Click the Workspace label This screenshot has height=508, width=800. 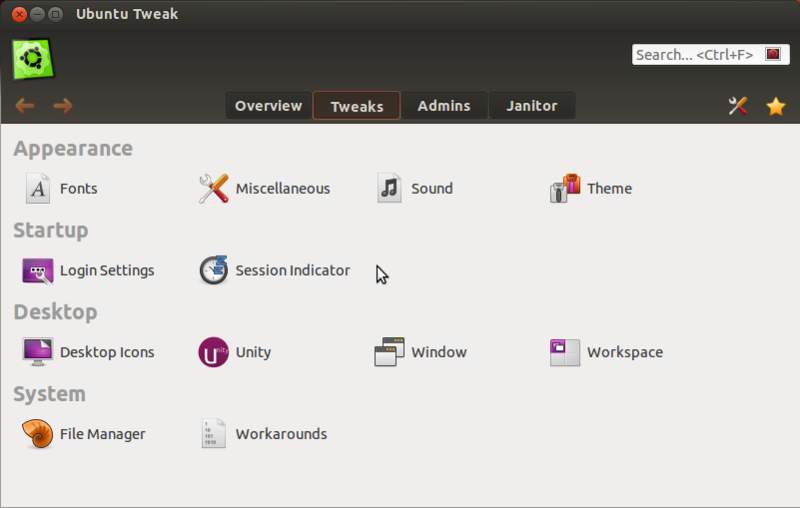click(625, 352)
